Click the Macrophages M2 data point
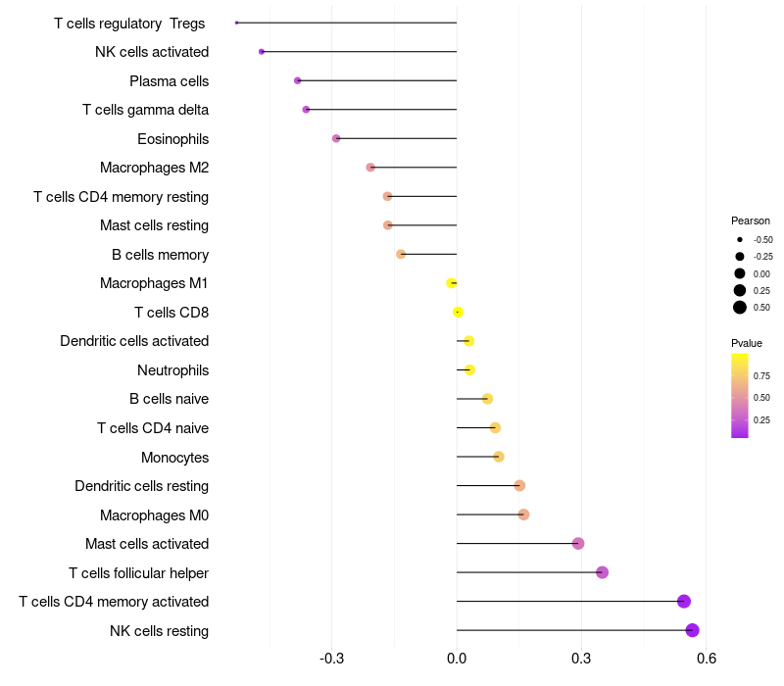The width and height of the screenshot is (784, 686). (370, 168)
